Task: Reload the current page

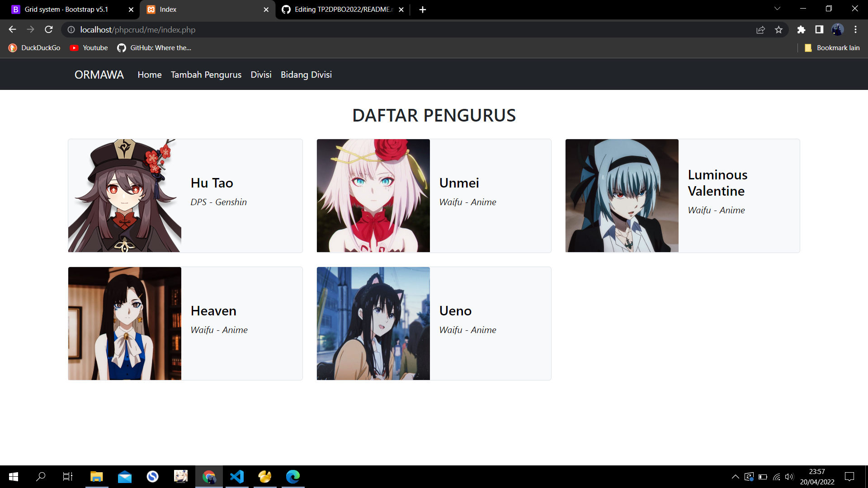Action: 48,29
